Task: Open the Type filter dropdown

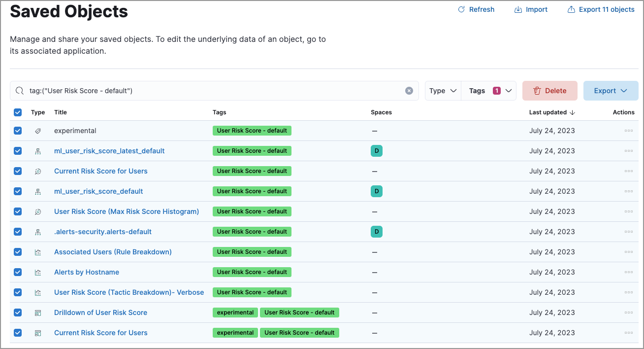Action: click(442, 90)
